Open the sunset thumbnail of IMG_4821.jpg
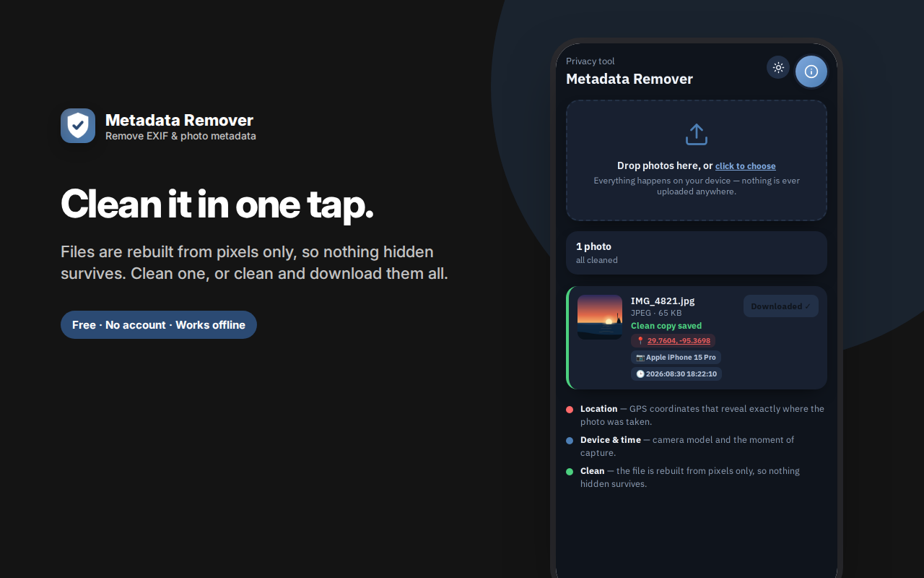This screenshot has height=578, width=924. 600,317
